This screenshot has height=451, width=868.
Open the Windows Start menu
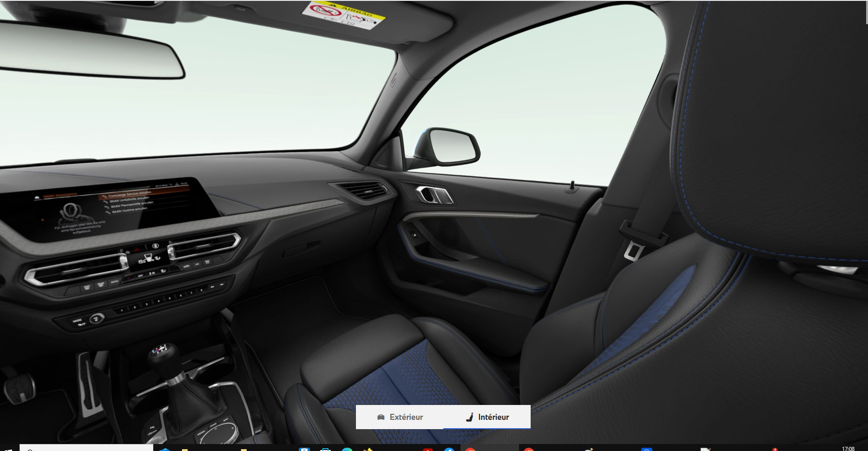(8, 449)
